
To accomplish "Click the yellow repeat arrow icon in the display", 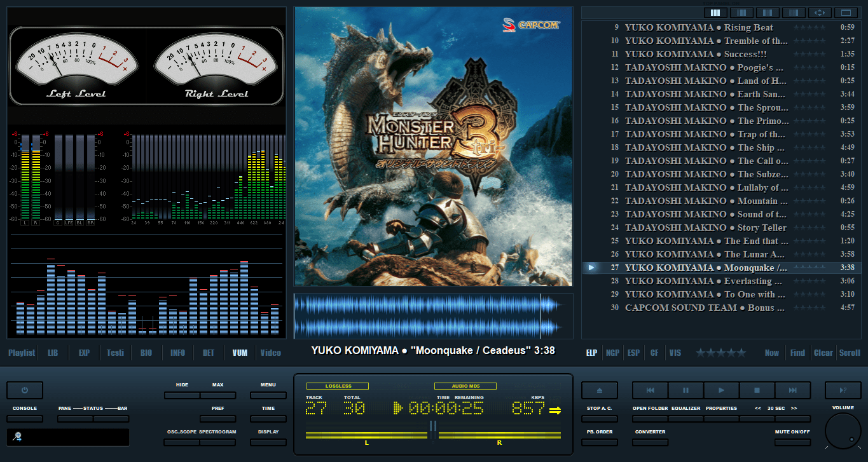I will tap(555, 410).
